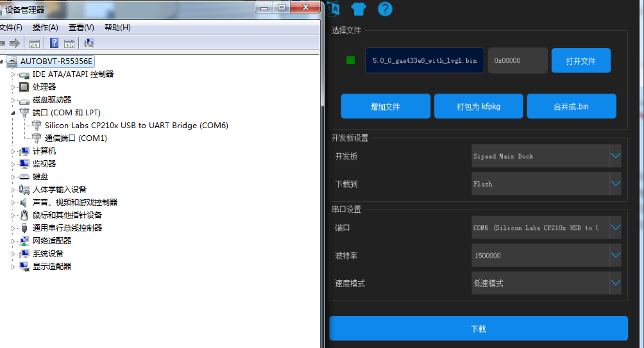Click the IDE ATA/ATAPI controller icon
The image size is (644, 348).
24,75
